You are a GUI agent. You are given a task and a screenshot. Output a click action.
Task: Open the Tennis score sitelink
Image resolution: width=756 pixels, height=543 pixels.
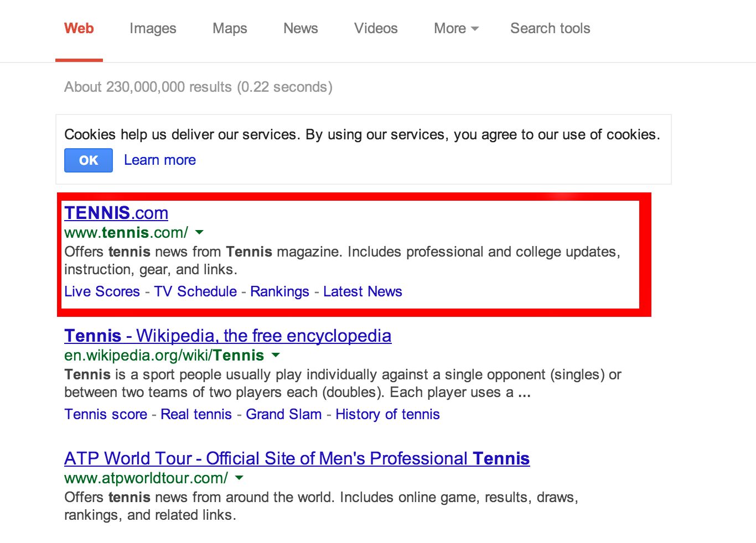pos(106,414)
